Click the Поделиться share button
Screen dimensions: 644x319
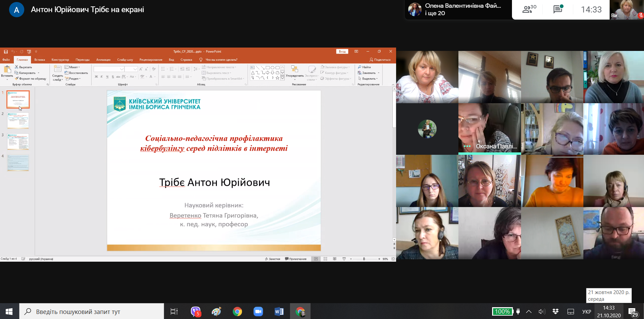[x=380, y=60]
